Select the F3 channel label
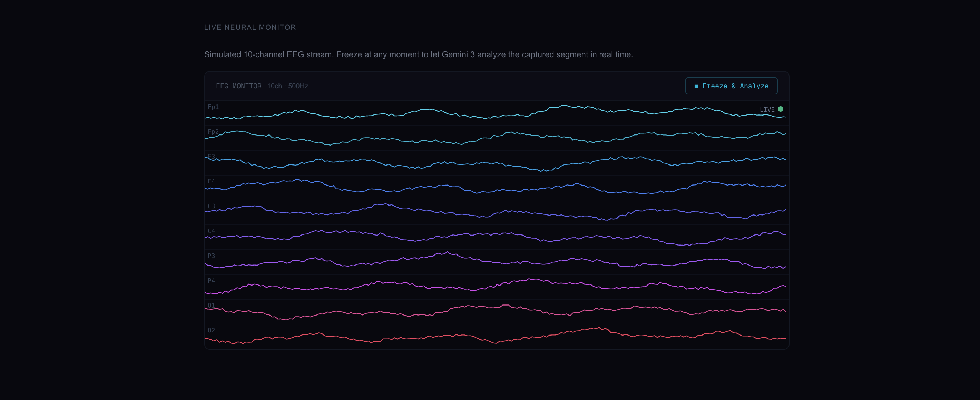The height and width of the screenshot is (400, 980). [211, 156]
